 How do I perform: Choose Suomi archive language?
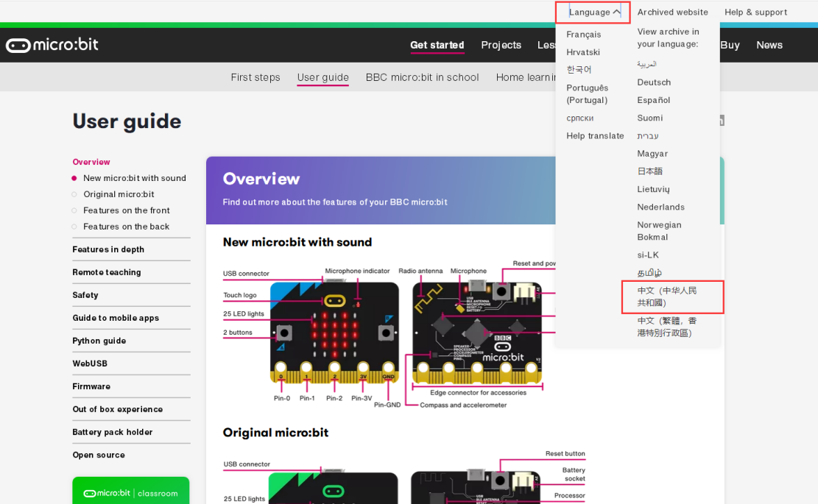tap(650, 118)
